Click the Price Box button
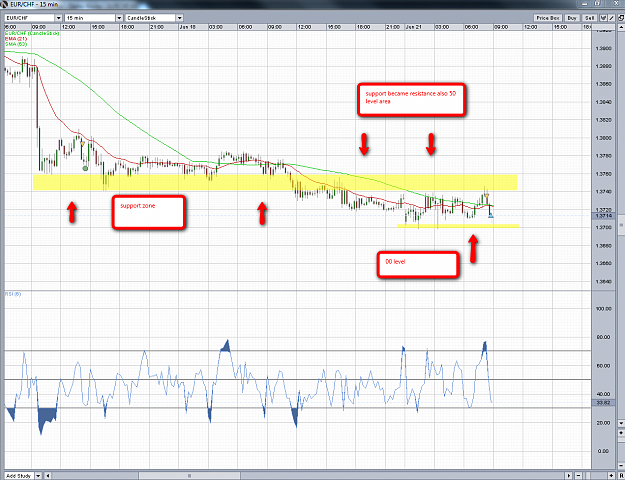 [548, 18]
